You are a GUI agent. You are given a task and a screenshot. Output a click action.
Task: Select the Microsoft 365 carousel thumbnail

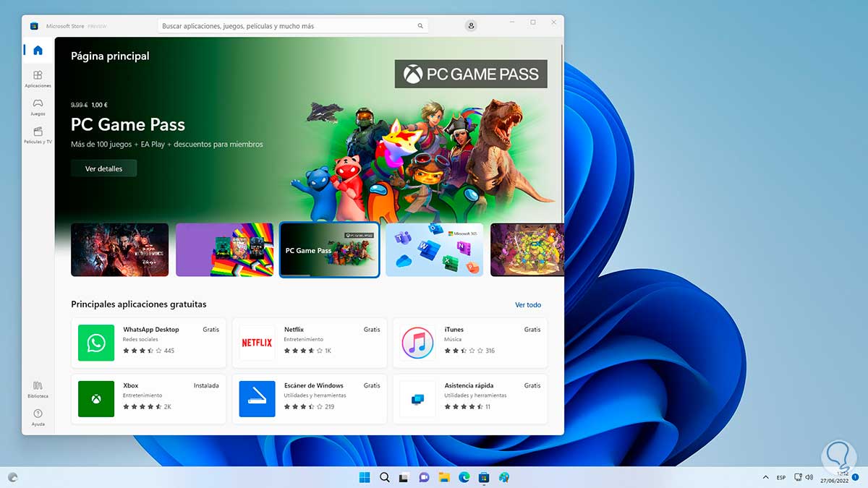pos(434,249)
